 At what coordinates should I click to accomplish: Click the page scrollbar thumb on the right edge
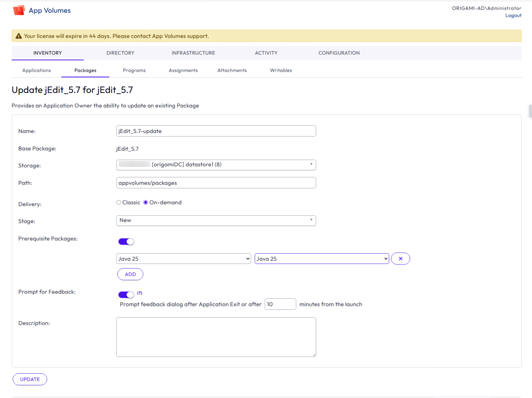pos(530,111)
